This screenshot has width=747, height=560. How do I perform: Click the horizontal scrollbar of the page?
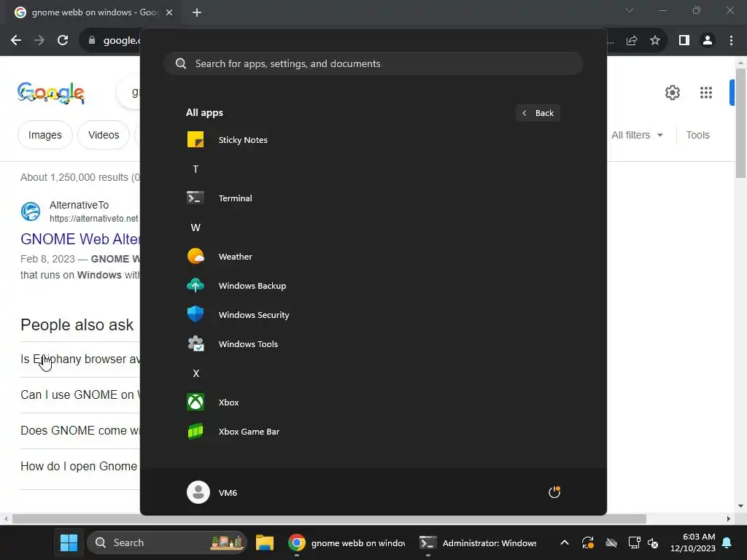329,518
